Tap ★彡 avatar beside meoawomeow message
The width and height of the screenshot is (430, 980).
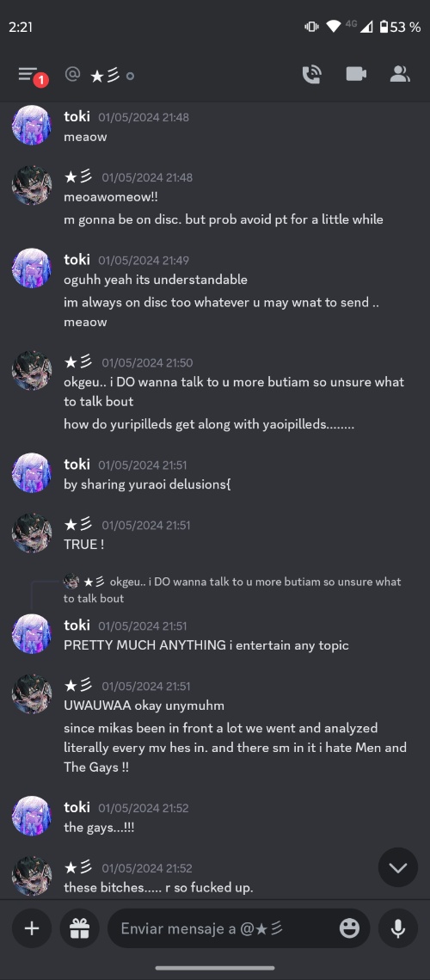31,186
